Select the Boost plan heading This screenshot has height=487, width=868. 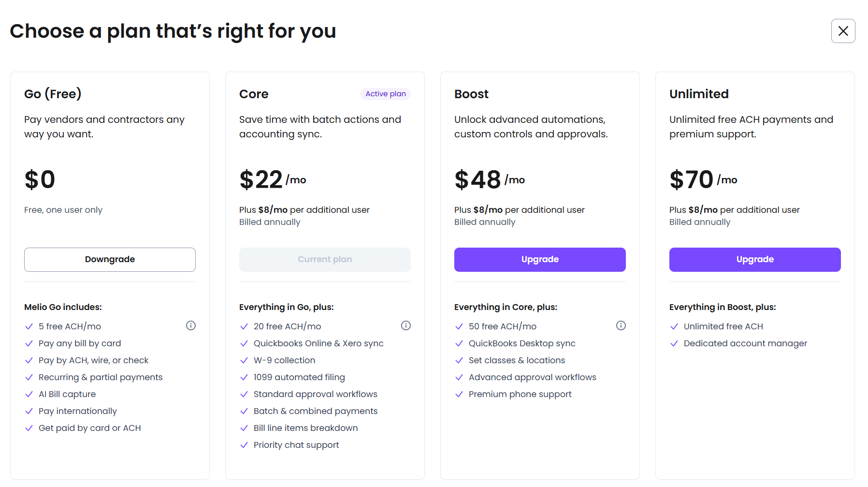pos(471,94)
